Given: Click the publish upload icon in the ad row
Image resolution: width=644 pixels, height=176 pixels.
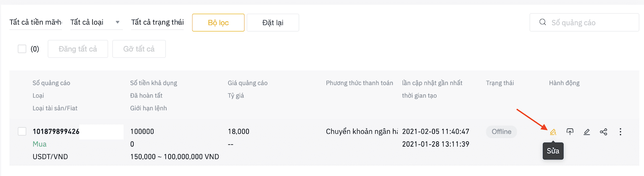Looking at the screenshot, I should click(x=570, y=132).
